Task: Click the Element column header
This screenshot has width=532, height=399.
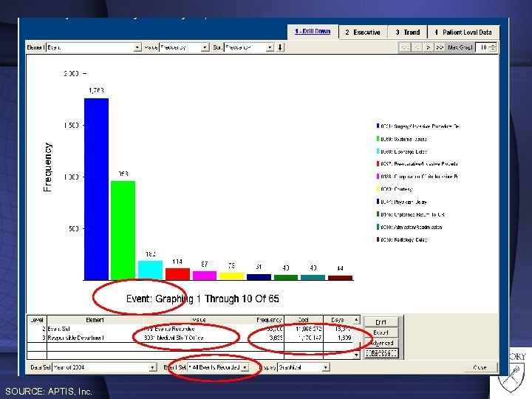Action: point(95,320)
